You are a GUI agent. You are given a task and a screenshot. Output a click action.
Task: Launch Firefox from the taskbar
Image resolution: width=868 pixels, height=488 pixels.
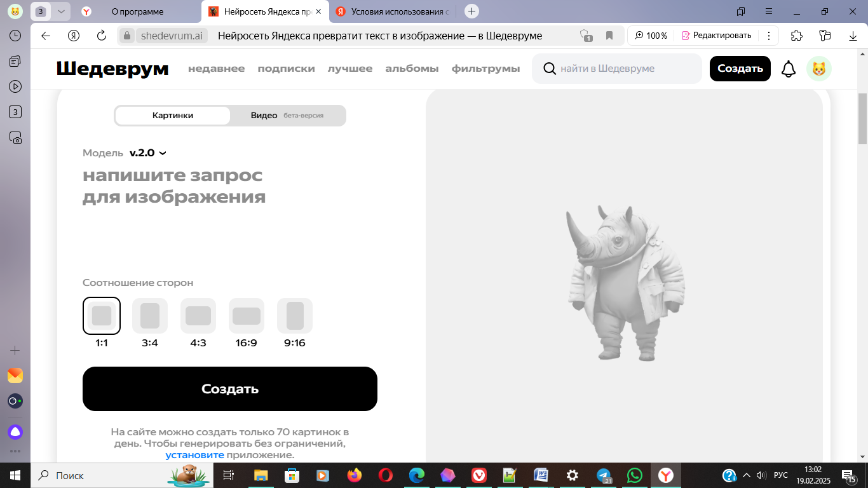(354, 475)
